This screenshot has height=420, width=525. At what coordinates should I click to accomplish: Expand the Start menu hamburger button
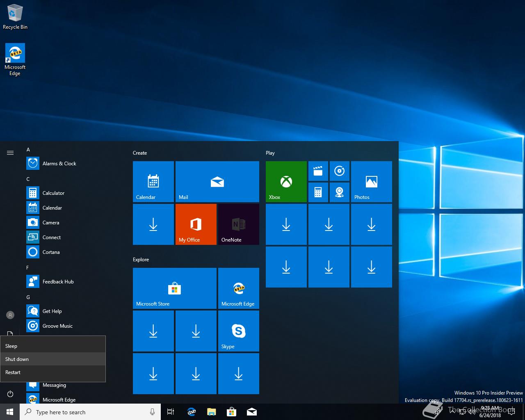(x=10, y=153)
